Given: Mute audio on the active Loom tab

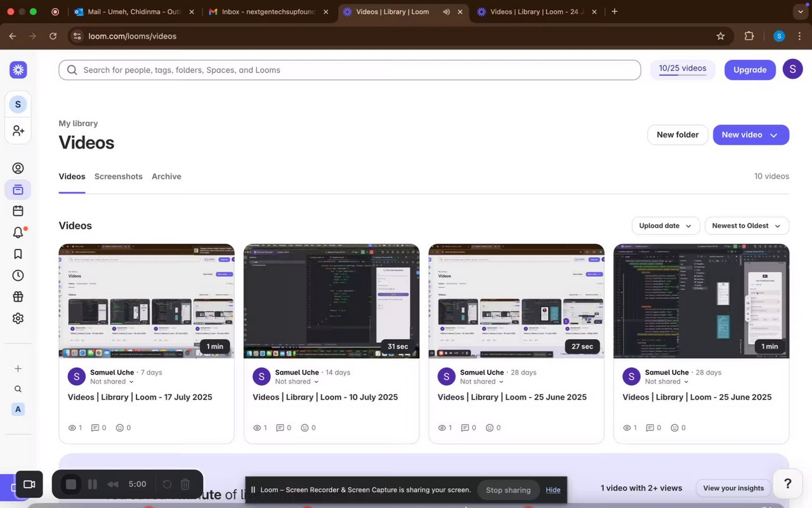Looking at the screenshot, I should coord(447,11).
